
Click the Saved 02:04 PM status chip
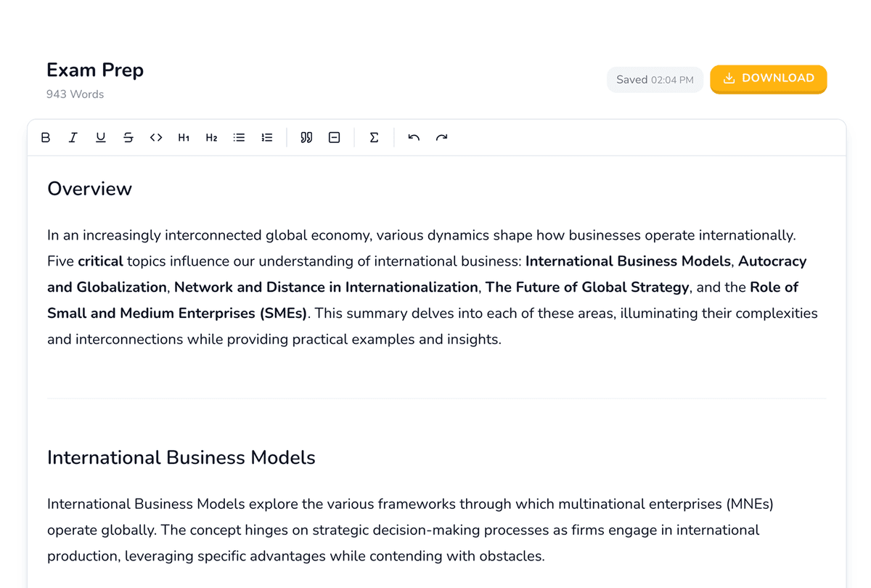point(654,79)
